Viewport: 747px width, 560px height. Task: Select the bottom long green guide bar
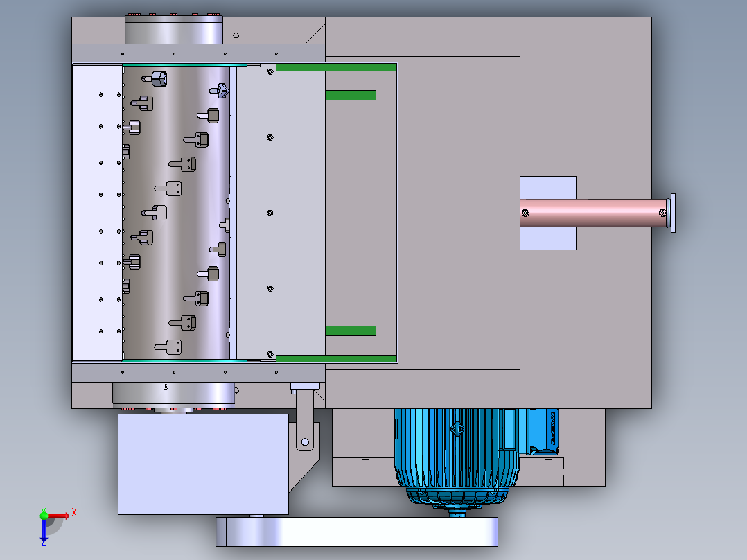pyautogui.click(x=336, y=358)
